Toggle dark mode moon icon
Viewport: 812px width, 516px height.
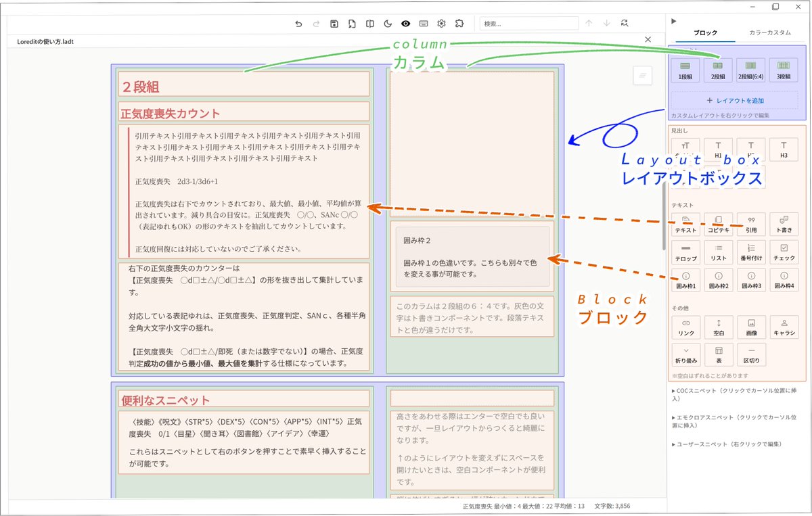388,24
